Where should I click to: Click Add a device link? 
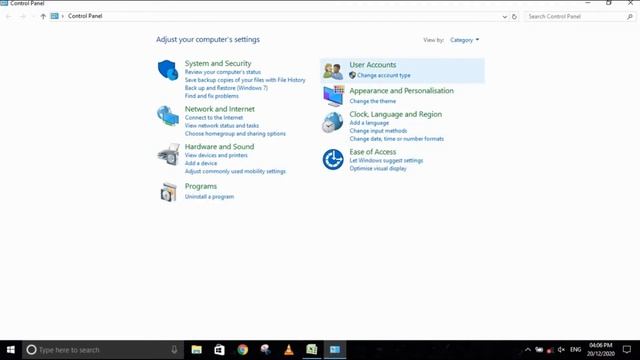201,163
